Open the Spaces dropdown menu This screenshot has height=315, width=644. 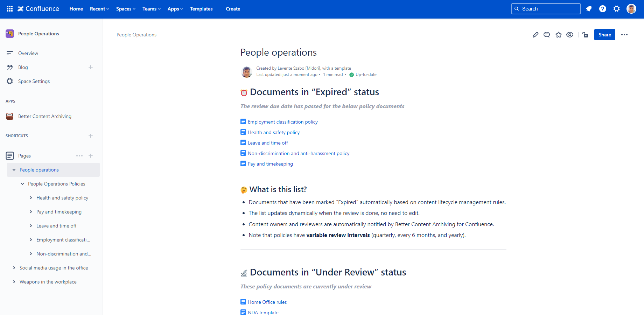pos(125,9)
